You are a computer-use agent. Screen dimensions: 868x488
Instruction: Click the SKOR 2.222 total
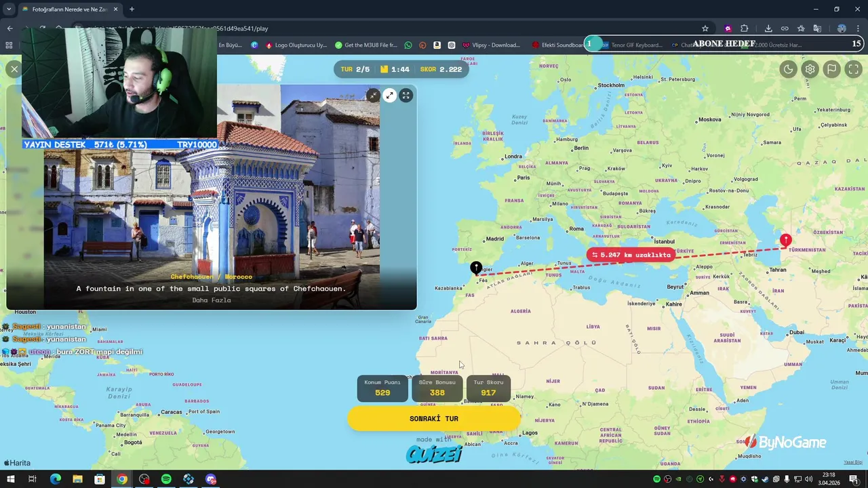point(441,69)
